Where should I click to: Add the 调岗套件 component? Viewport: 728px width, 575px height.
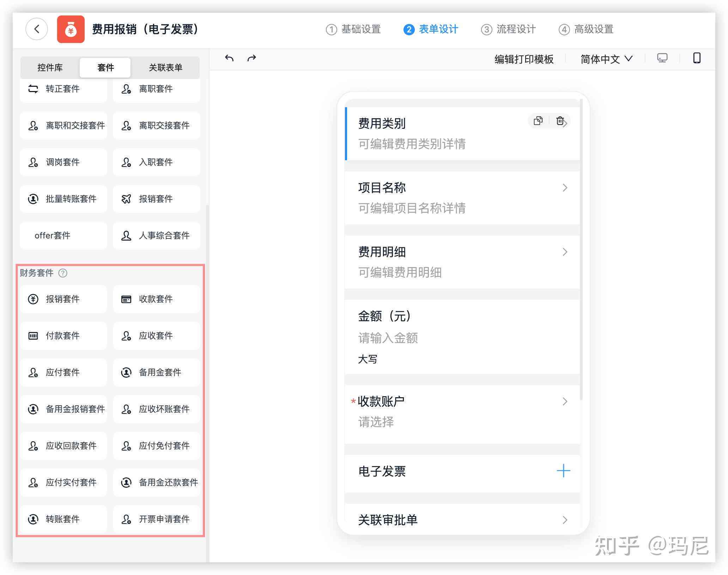[63, 162]
